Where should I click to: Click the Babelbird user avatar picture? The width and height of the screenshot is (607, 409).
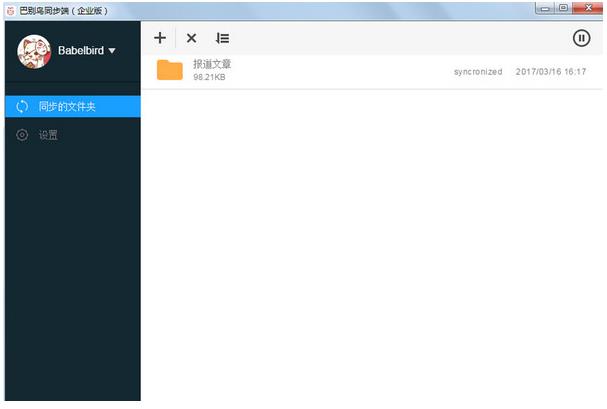[x=34, y=52]
